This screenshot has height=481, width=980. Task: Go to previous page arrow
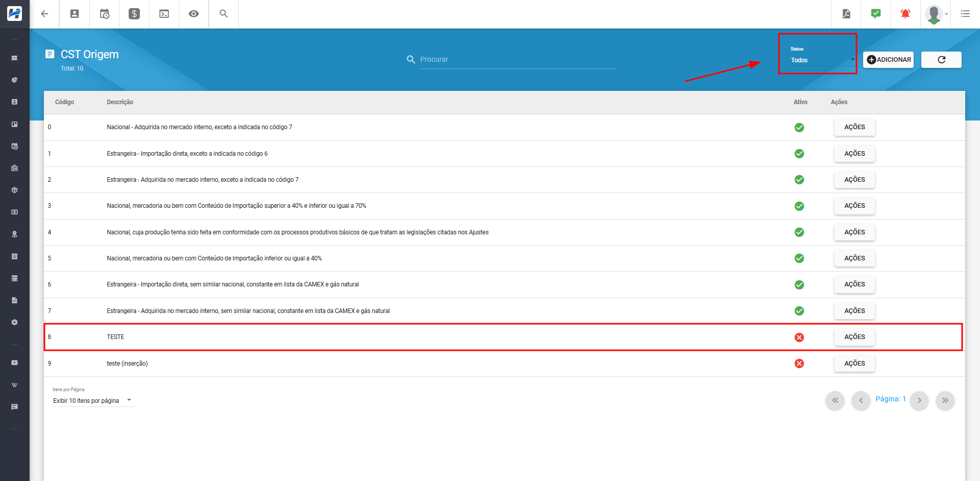tap(861, 400)
